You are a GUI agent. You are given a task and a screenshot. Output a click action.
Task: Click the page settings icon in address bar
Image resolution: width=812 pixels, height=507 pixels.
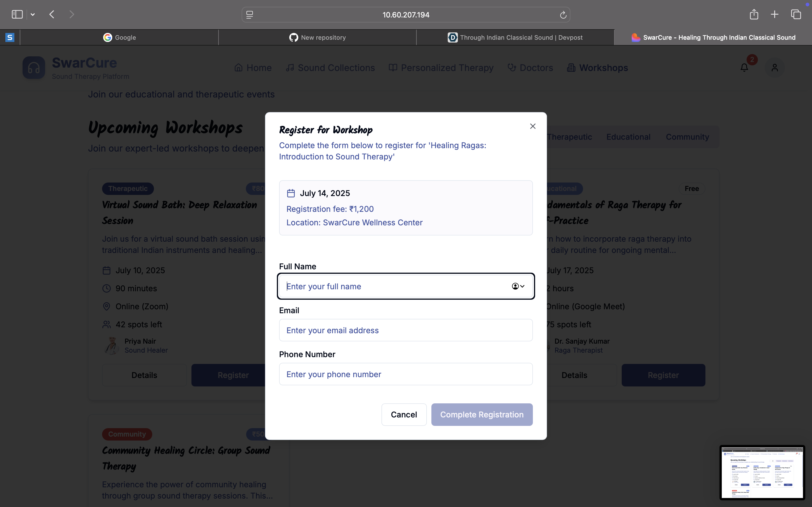coord(250,15)
